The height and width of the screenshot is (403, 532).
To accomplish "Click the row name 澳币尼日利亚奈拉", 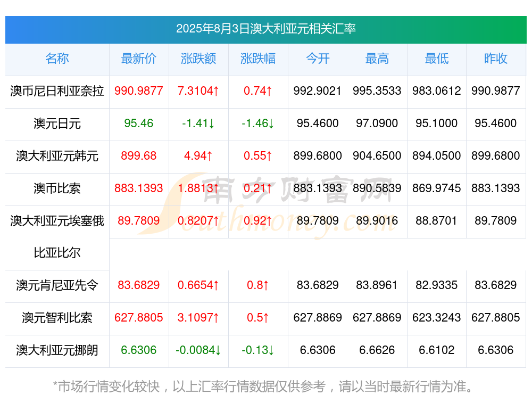I will click(57, 91).
